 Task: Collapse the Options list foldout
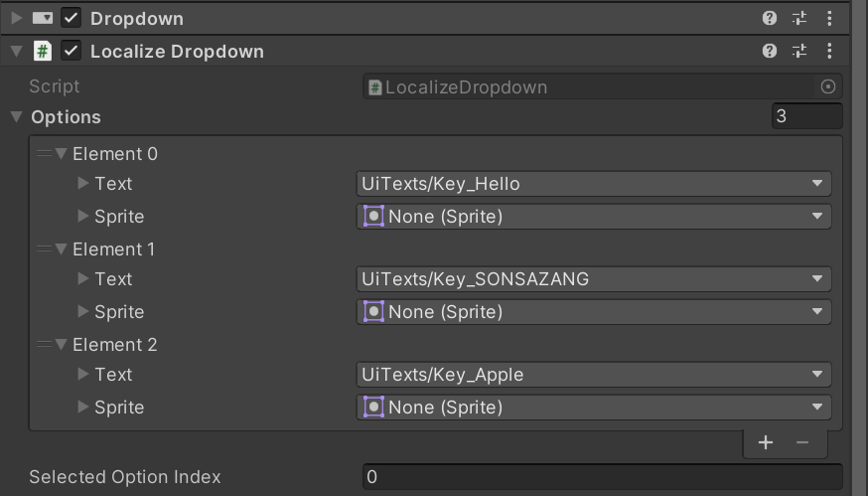click(x=17, y=116)
